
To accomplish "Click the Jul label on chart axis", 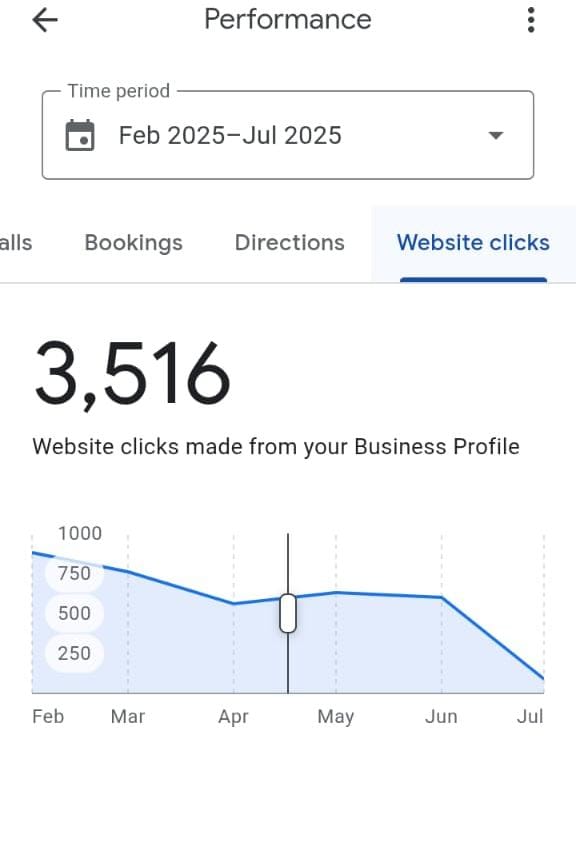I will pyautogui.click(x=530, y=716).
